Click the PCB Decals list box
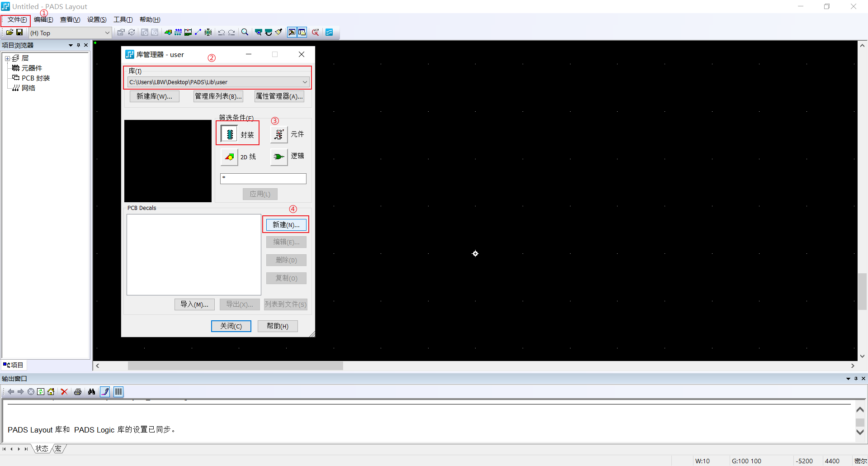The height and width of the screenshot is (466, 868). 194,255
